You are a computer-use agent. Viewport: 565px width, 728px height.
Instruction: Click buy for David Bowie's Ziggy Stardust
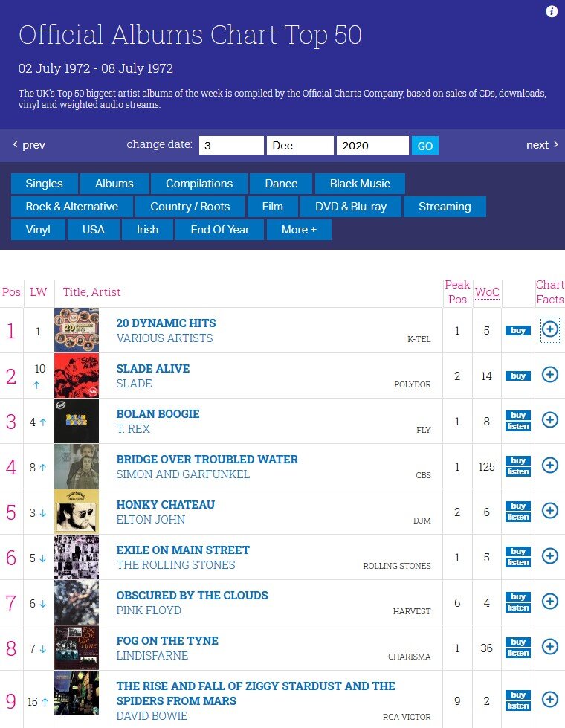518,695
